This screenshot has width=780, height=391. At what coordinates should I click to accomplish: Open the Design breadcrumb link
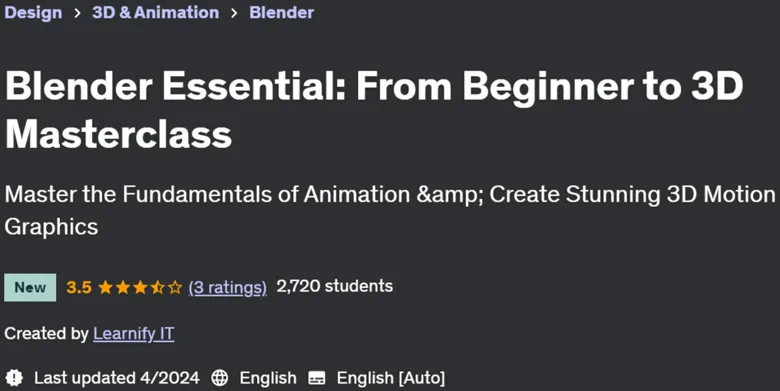(x=33, y=12)
